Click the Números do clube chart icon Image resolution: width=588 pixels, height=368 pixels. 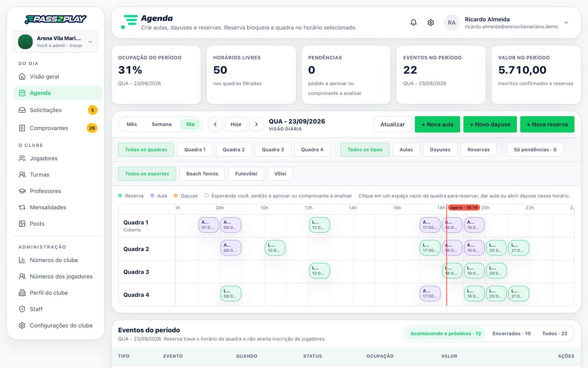[22, 260]
